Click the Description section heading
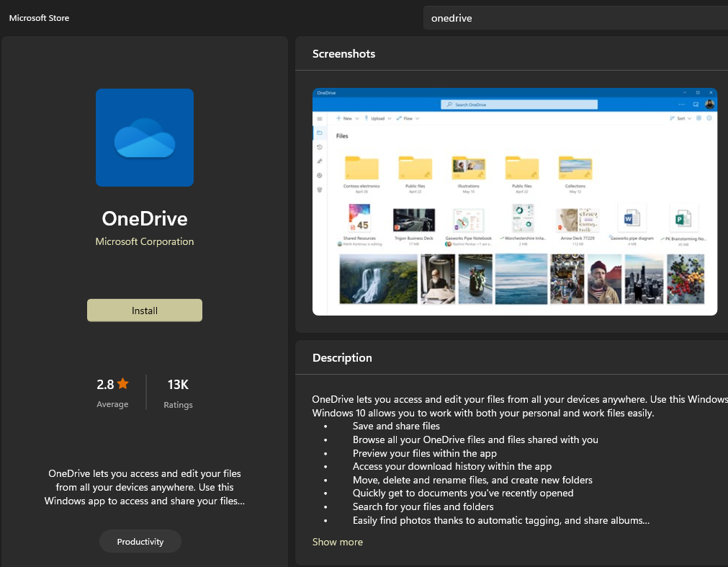The width and height of the screenshot is (728, 567). 342,357
